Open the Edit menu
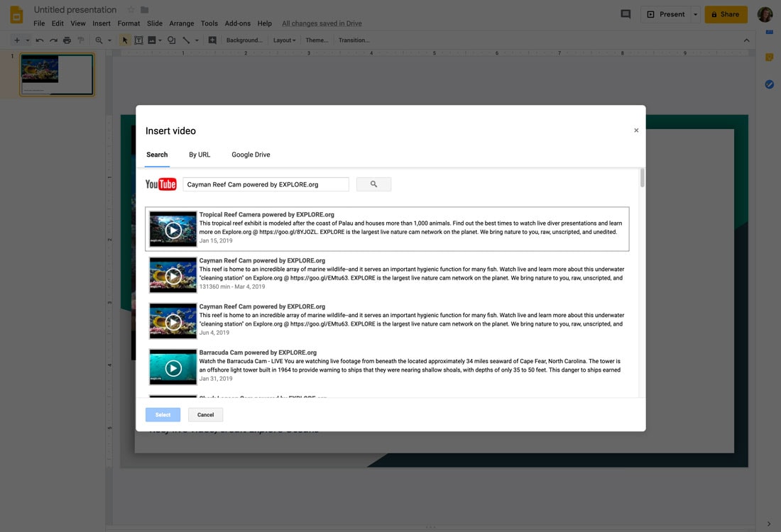The image size is (781, 532). pos(58,23)
